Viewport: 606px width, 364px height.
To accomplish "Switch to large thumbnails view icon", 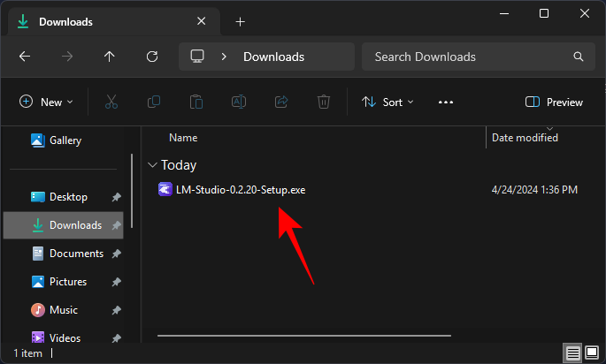I will [x=592, y=353].
